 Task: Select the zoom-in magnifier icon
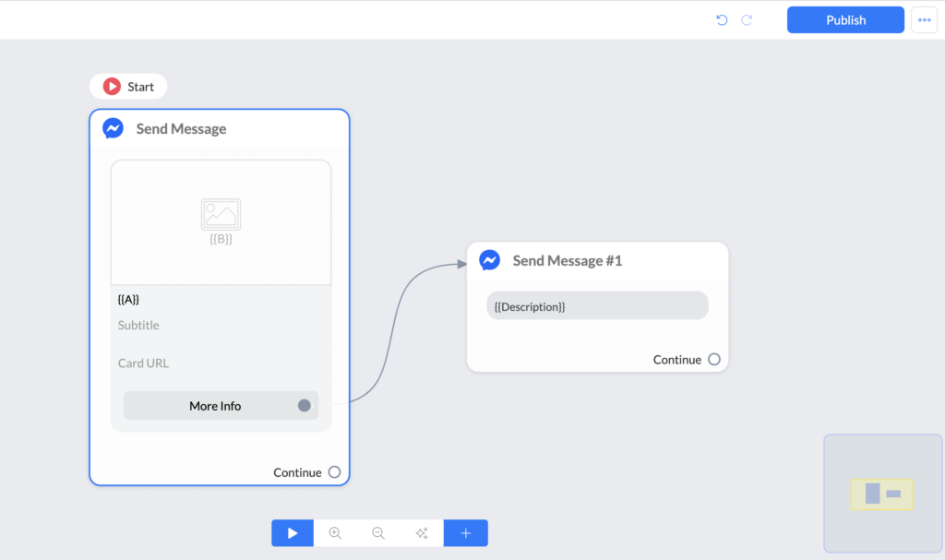(335, 532)
